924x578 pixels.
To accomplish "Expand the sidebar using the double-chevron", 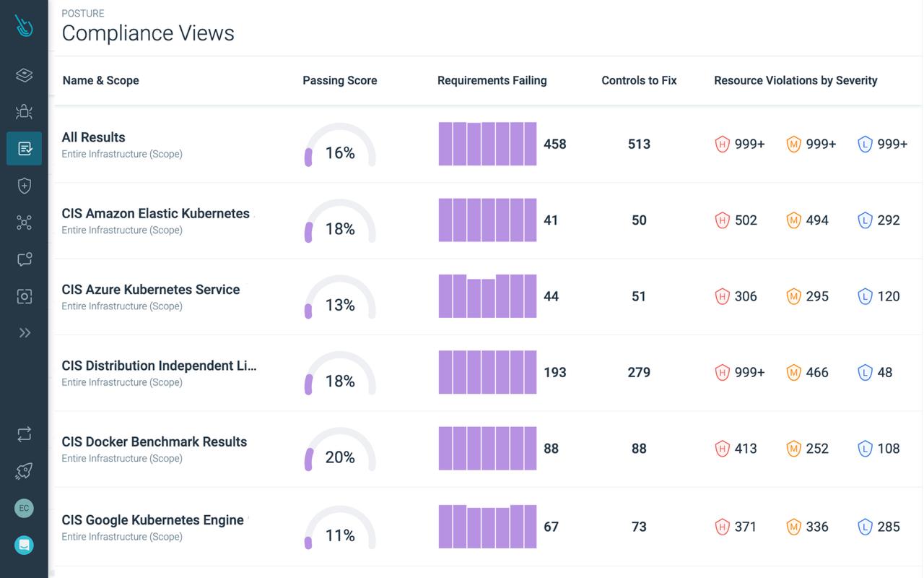I will pos(24,332).
